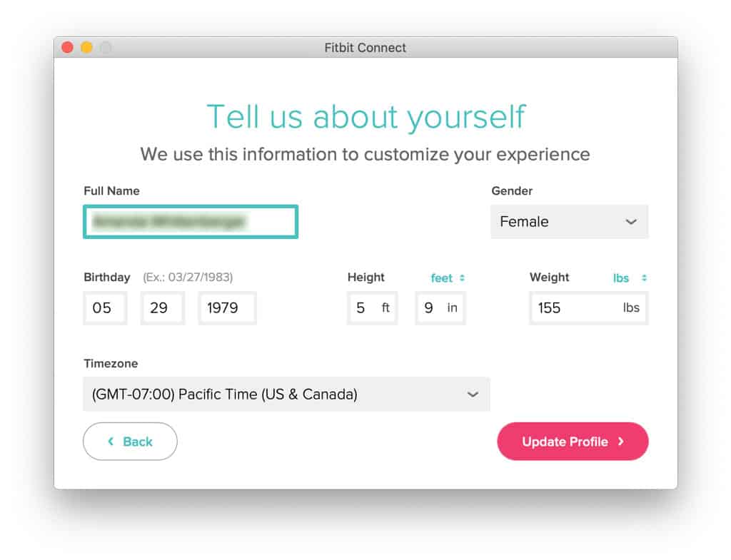Screen dimensions: 731x560
Task: Close the Fitbit Connect window
Action: (x=68, y=48)
